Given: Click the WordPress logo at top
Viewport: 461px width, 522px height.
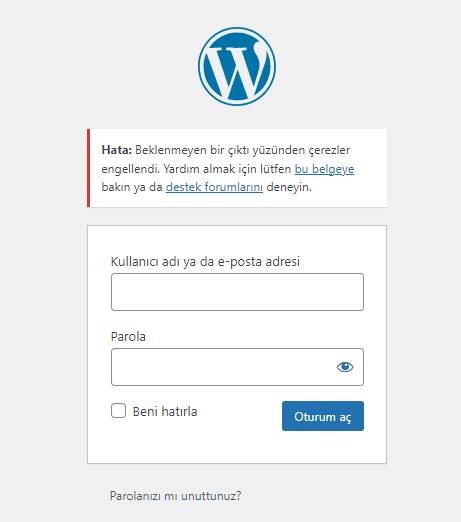Looking at the screenshot, I should 237,66.
